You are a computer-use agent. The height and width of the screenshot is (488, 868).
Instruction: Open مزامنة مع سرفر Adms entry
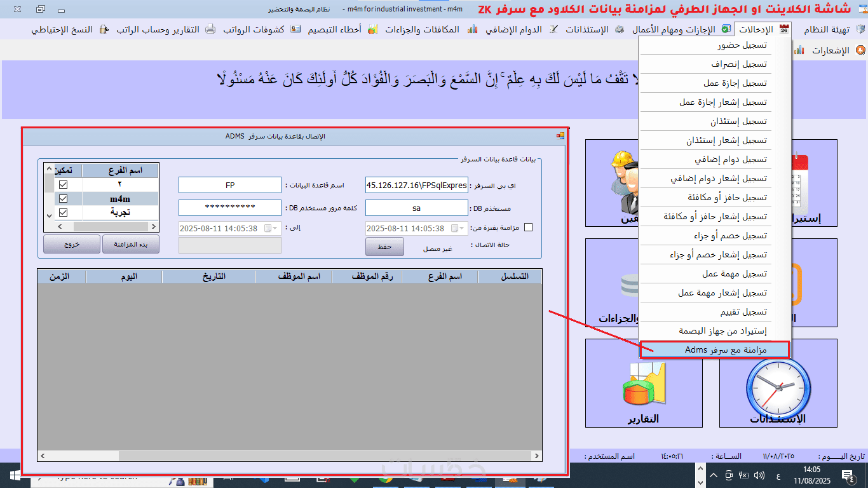(x=715, y=349)
